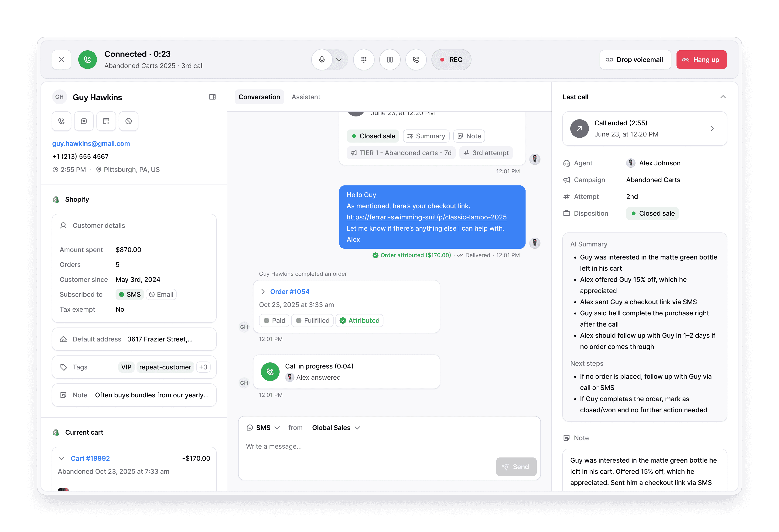Open the microphone device dropdown
This screenshot has height=532, width=779.
point(338,59)
